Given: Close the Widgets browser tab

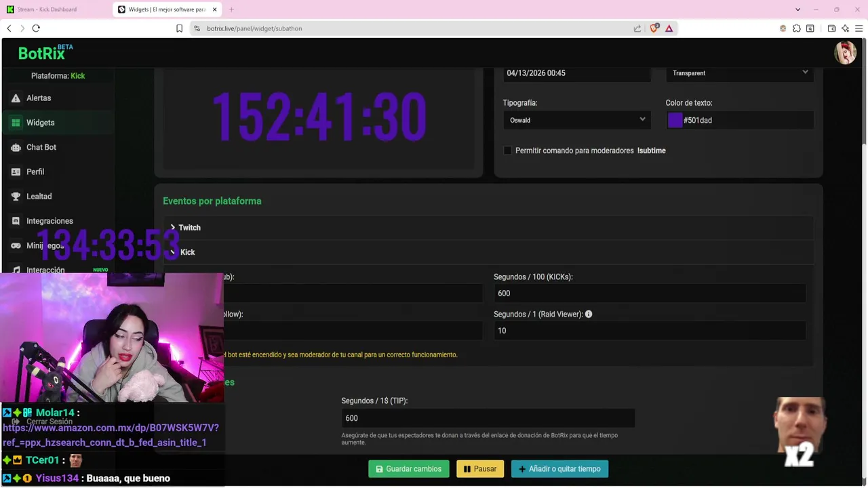Looking at the screenshot, I should [215, 9].
